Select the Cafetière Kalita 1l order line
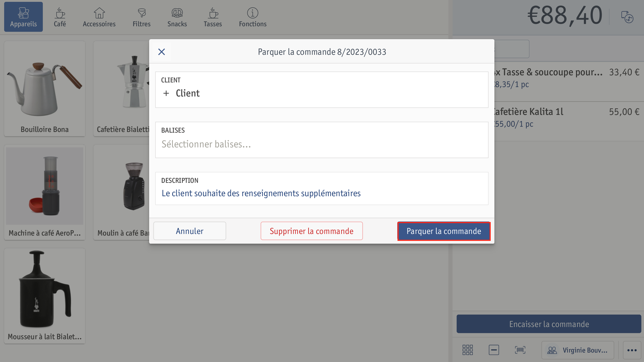 click(x=569, y=121)
